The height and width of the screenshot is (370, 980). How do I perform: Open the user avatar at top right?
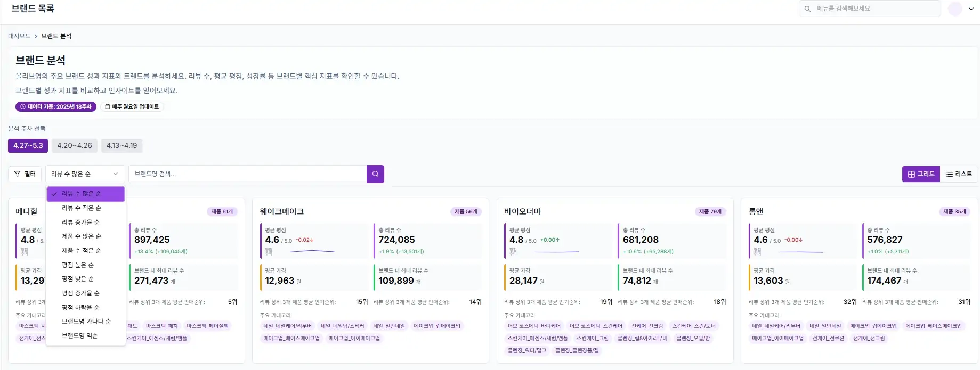click(955, 9)
